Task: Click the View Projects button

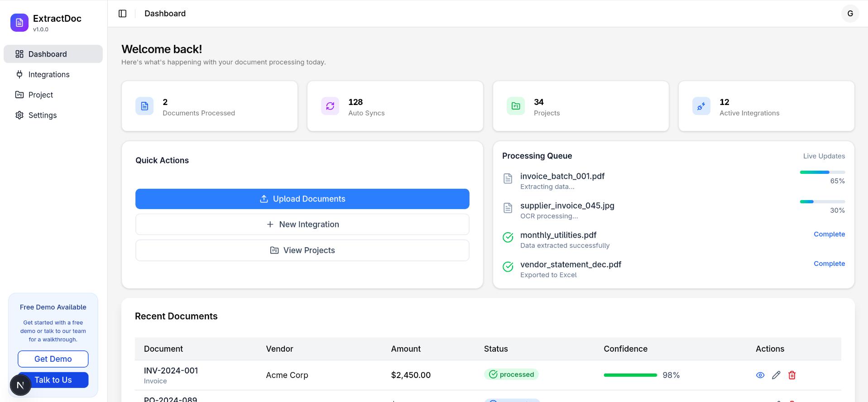Action: click(x=302, y=250)
